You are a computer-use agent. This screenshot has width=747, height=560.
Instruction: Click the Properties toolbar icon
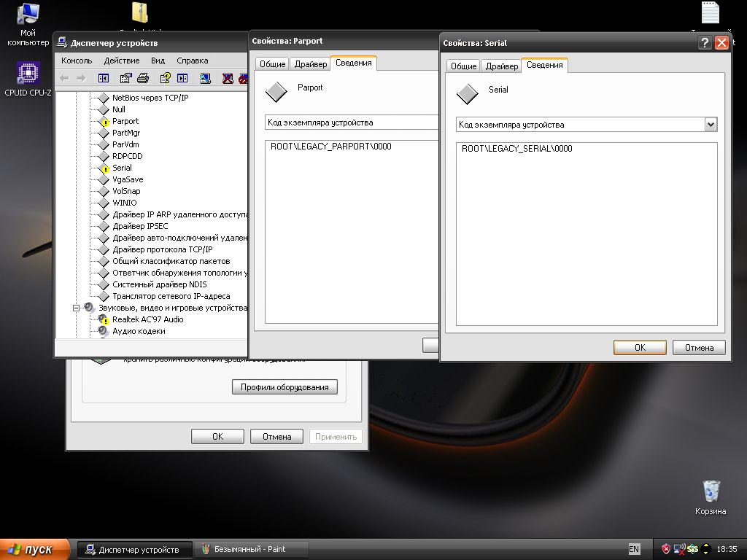[x=125, y=78]
